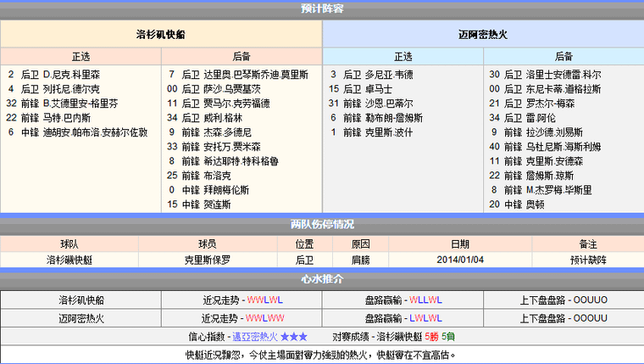This screenshot has height=364, width=644.
Task: Click the 球队 injury column header
Action: (69, 244)
